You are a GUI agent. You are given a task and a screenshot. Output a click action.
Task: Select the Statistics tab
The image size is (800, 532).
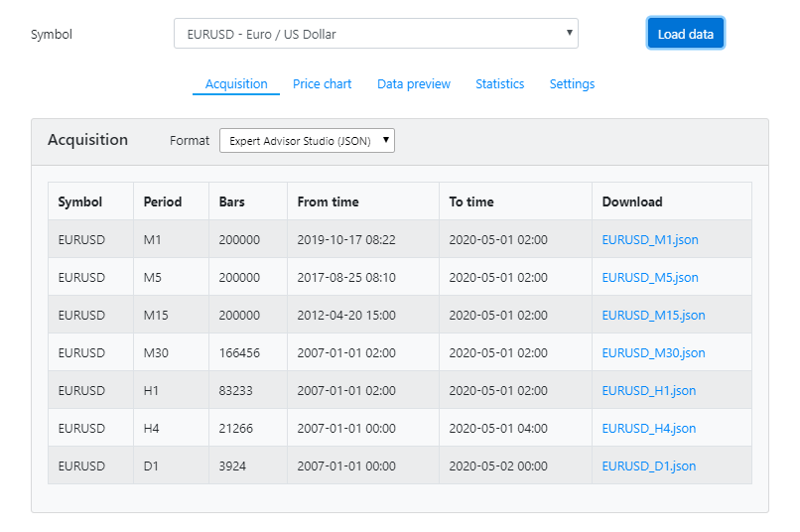499,84
